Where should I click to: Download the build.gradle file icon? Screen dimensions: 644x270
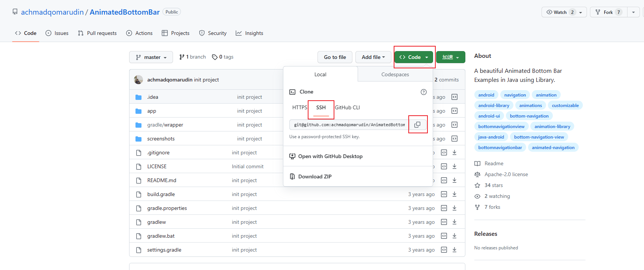[454, 194]
